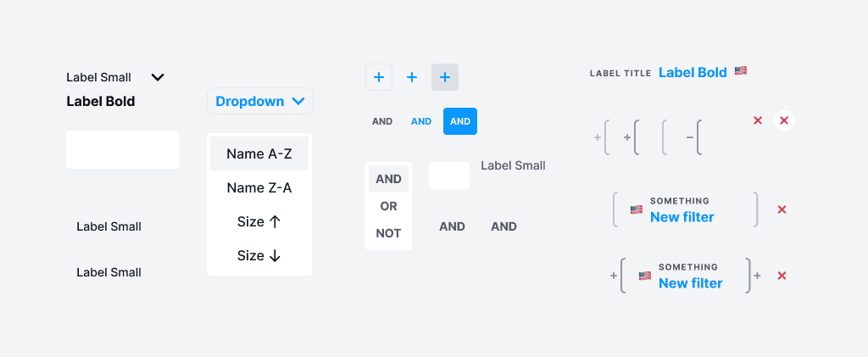Click the US flag next to Label Bold
The image size is (868, 357).
tap(741, 71)
